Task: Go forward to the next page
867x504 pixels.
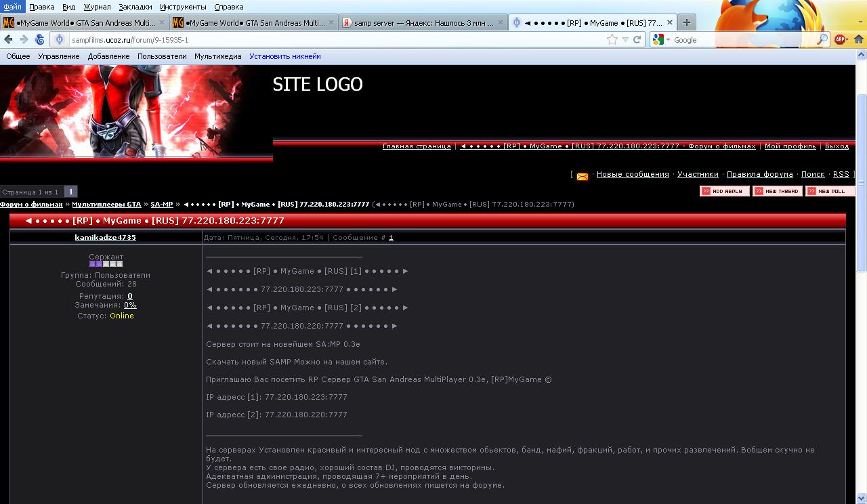Action: [24, 40]
